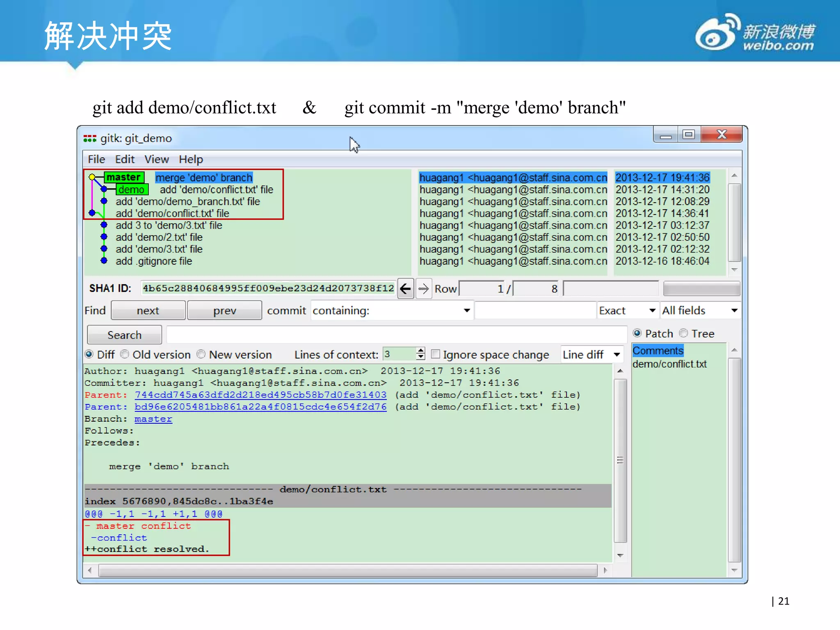The image size is (840, 630).
Task: Click the back arrow next to SHA1 ID
Action: click(x=405, y=289)
